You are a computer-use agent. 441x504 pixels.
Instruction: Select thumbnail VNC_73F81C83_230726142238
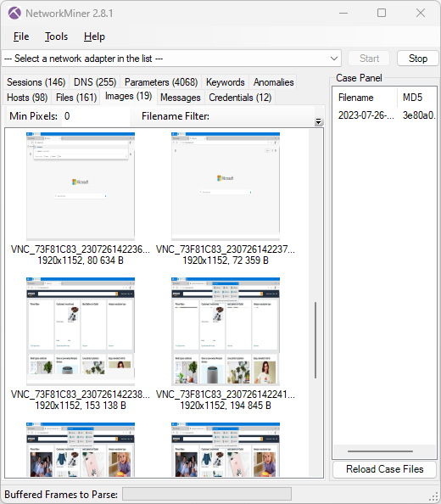[81, 332]
